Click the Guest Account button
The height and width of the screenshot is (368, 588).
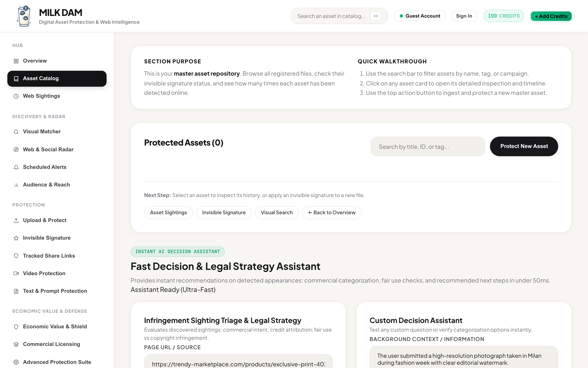pos(420,16)
